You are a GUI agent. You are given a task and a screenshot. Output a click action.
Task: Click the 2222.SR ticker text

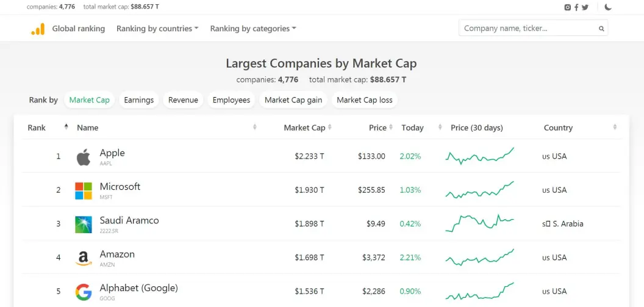click(x=109, y=231)
